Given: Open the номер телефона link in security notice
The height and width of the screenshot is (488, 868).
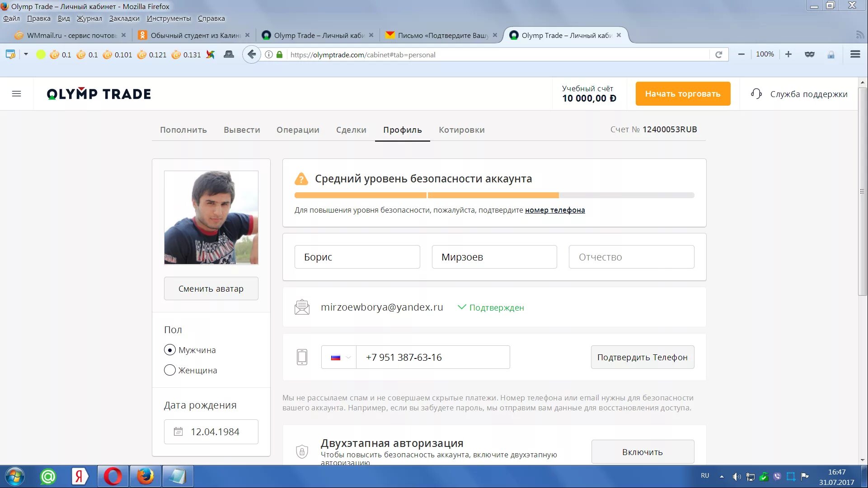Looking at the screenshot, I should tap(555, 210).
